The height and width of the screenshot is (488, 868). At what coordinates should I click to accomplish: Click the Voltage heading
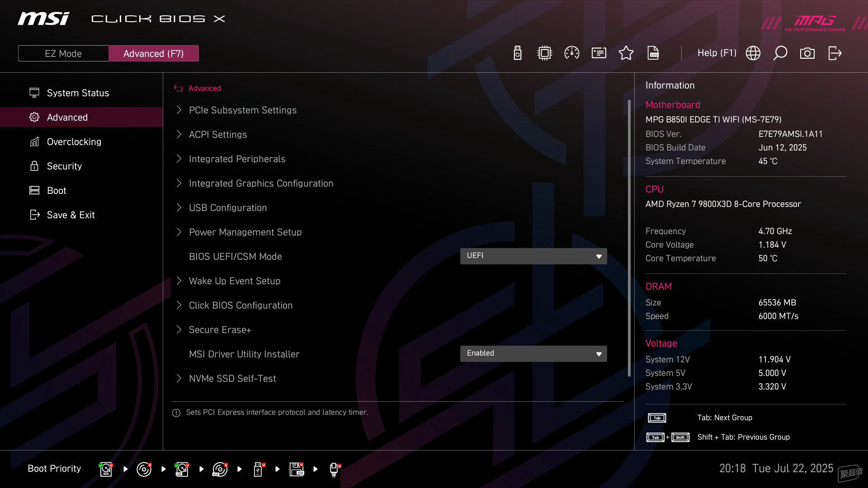pos(661,343)
